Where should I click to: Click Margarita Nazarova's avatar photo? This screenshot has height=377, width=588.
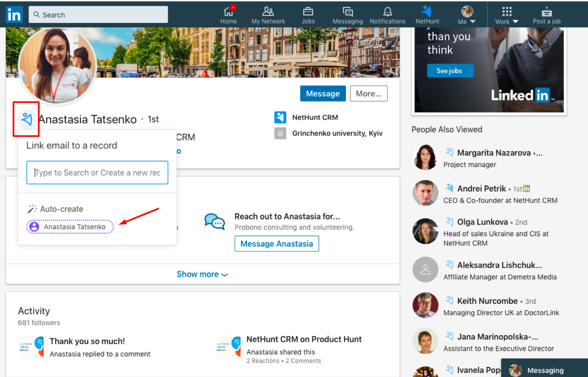pyautogui.click(x=426, y=157)
